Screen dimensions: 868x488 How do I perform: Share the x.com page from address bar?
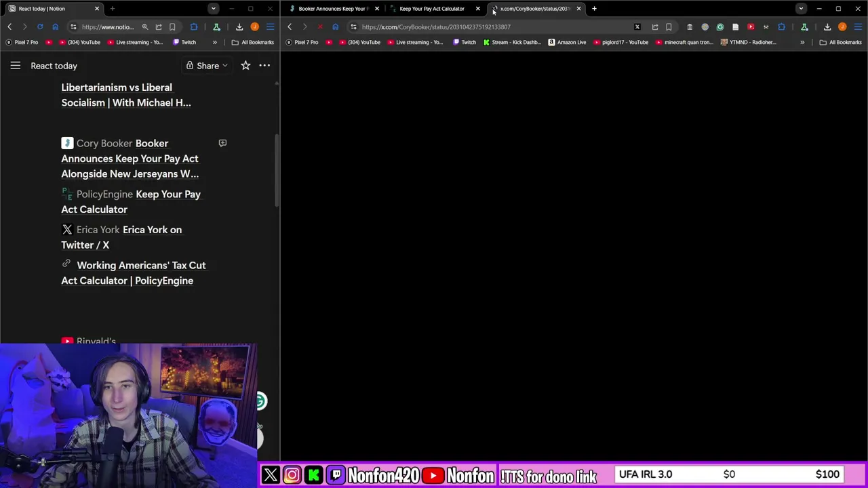coord(654,27)
